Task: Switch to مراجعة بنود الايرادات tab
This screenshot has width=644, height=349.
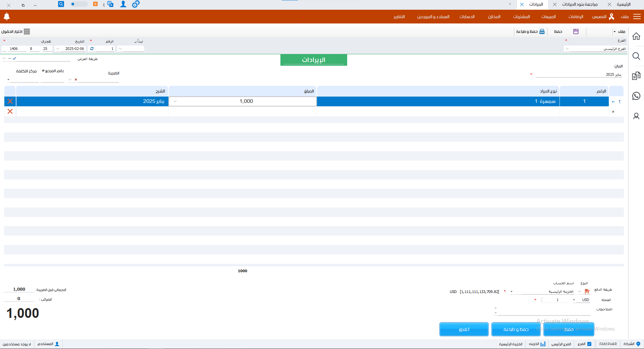Action: [580, 4]
